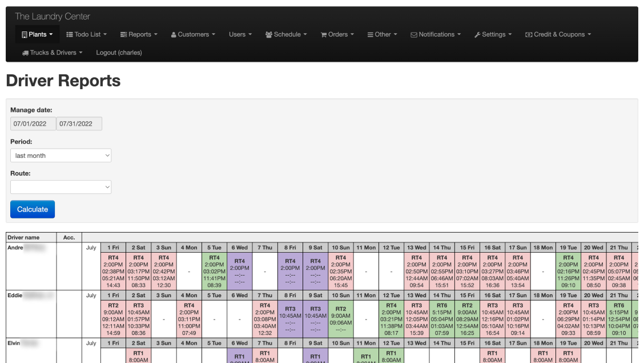This screenshot has width=644, height=363.
Task: Click Eddie's 16 Sat RT3 cell
Action: click(493, 319)
